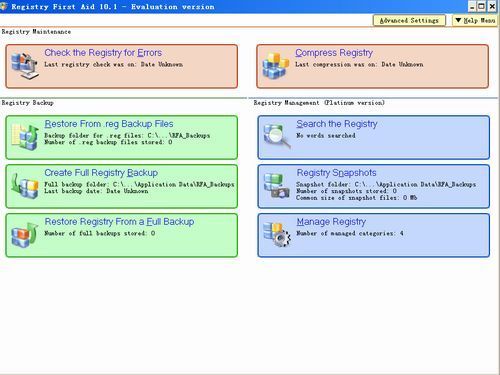Click the Search the Registry magnifier icon

click(277, 136)
